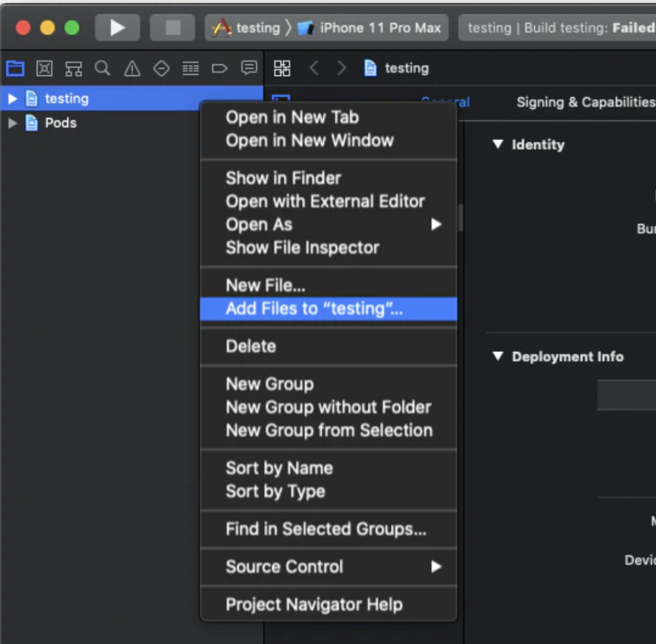Click the Run (play) button
Image resolution: width=656 pixels, height=644 pixels.
[x=117, y=28]
